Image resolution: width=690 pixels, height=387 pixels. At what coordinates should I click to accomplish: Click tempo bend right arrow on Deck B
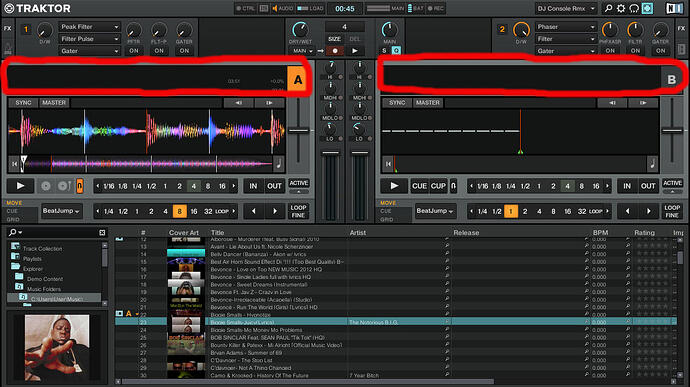(x=643, y=103)
